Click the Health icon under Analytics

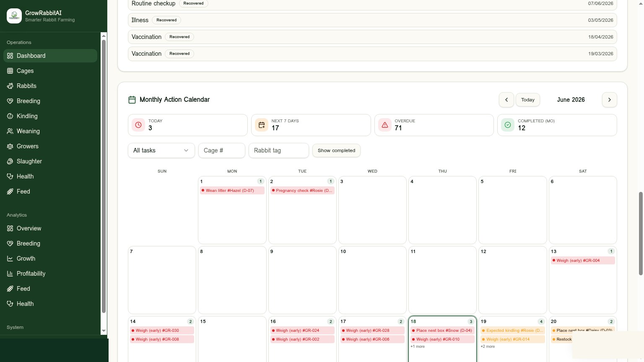point(10,304)
